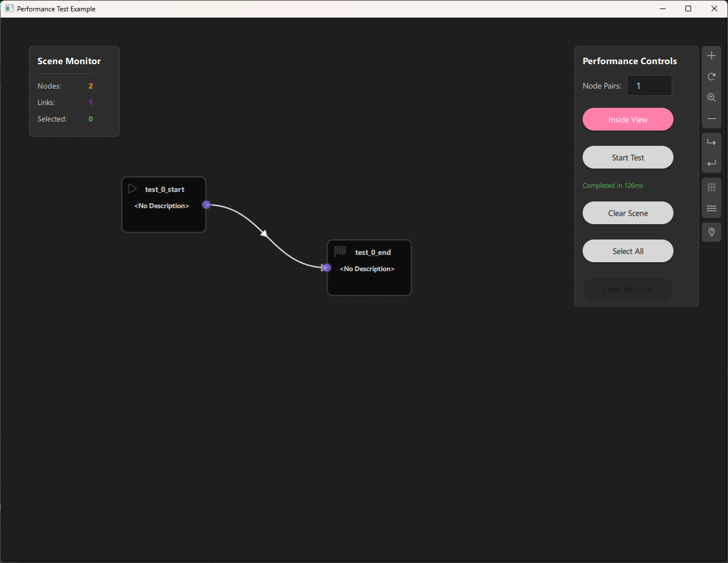Select the test_0_start node
Image resolution: width=728 pixels, height=563 pixels.
click(164, 205)
